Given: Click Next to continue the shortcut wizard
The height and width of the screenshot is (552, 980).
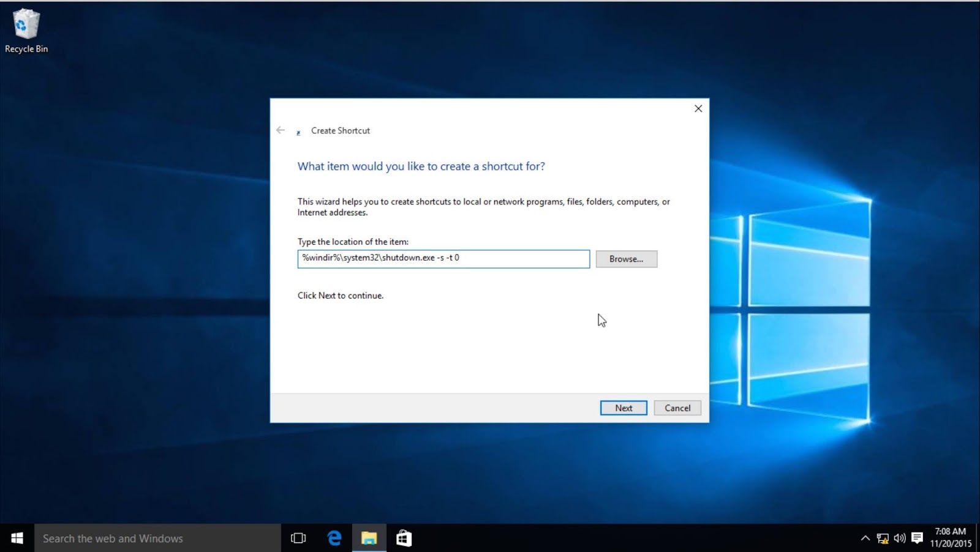Looking at the screenshot, I should 623,408.
